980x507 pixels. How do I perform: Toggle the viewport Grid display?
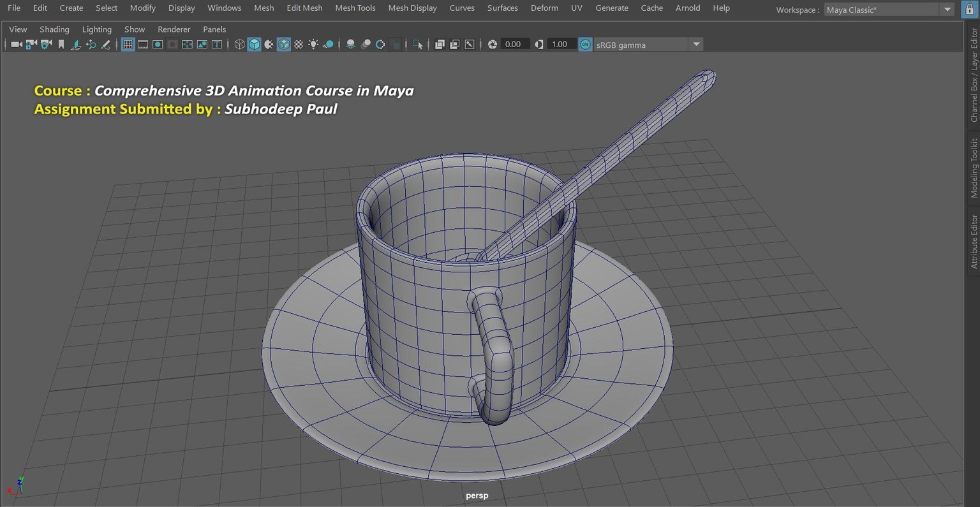tap(128, 45)
